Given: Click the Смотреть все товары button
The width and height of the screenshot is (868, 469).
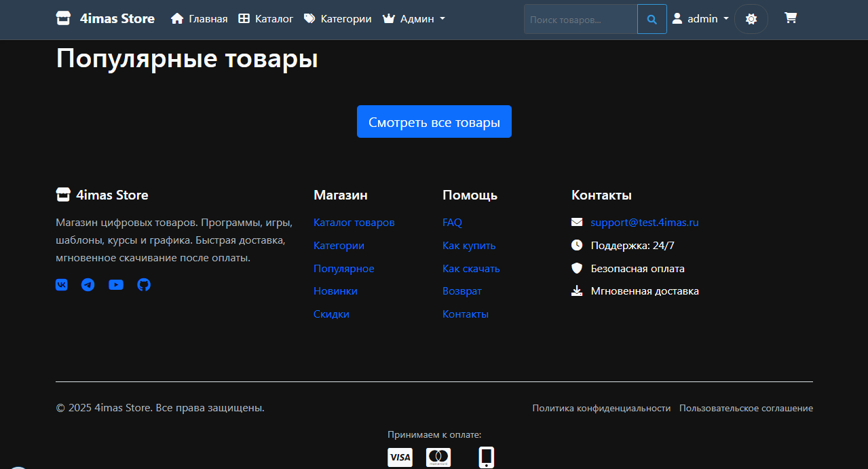Looking at the screenshot, I should click(x=434, y=121).
